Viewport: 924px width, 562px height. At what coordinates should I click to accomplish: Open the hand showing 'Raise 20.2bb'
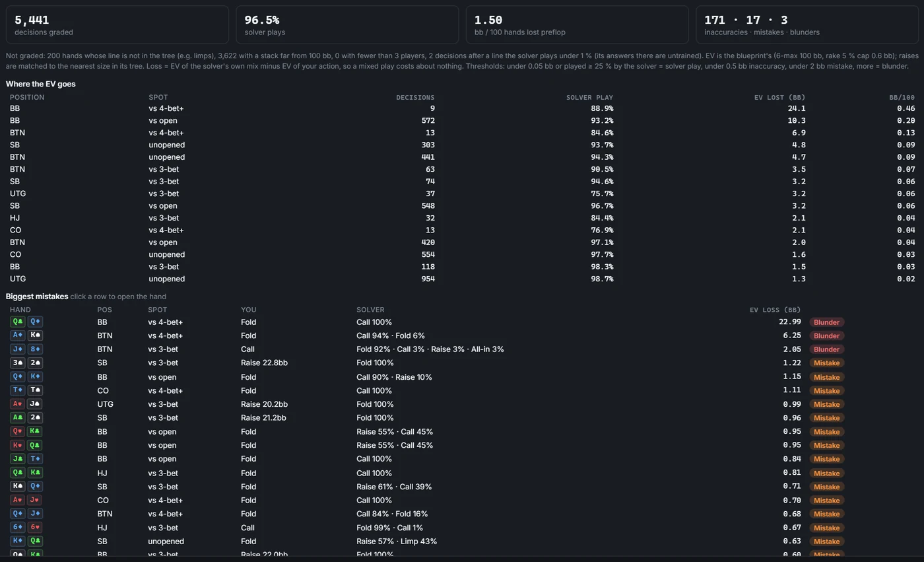pyautogui.click(x=462, y=404)
